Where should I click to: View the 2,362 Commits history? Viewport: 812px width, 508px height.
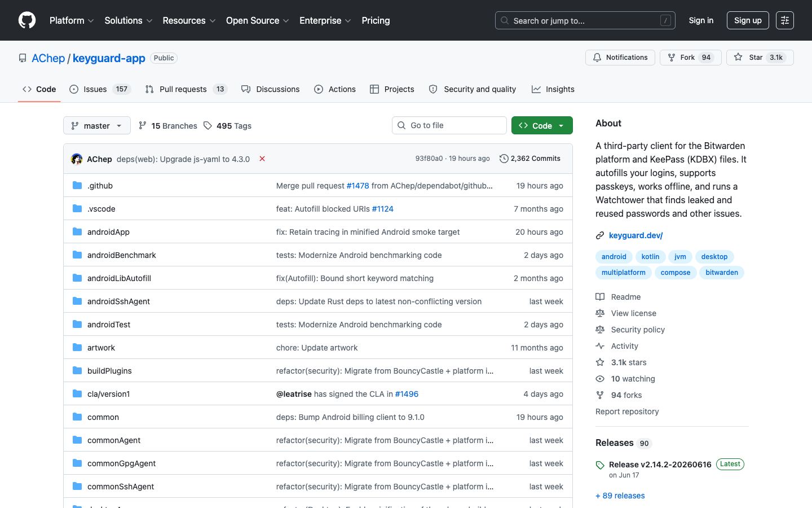pyautogui.click(x=530, y=159)
